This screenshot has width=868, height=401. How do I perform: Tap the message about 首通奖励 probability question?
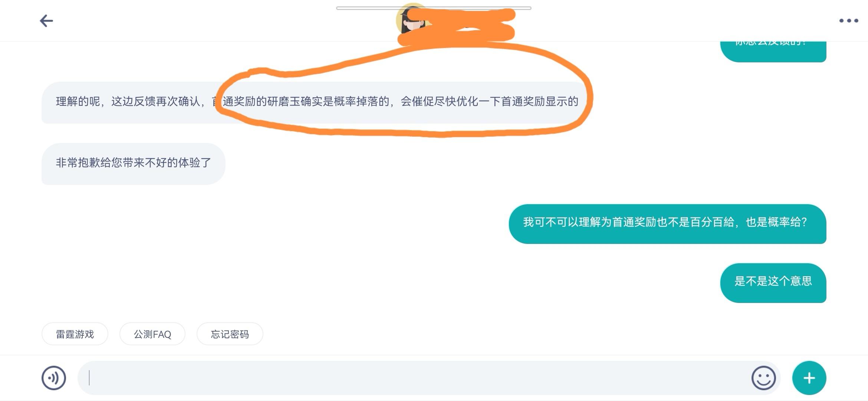(x=667, y=224)
